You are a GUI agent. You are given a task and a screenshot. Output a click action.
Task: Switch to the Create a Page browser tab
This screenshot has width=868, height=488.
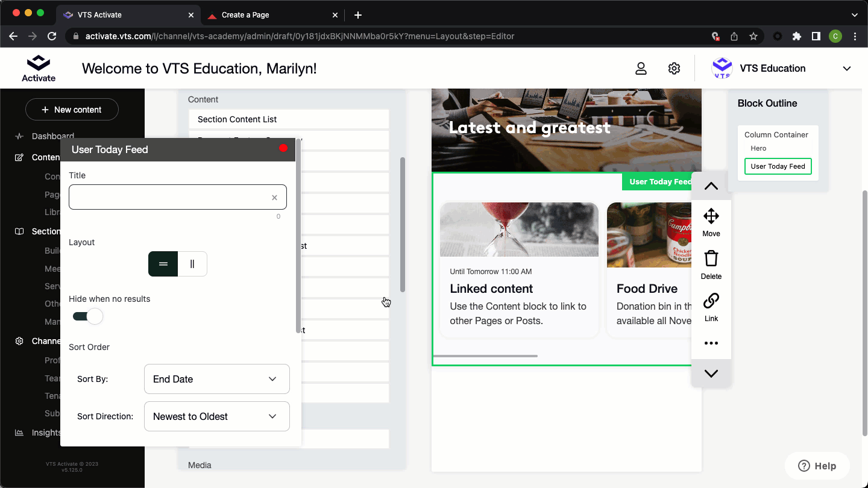click(x=272, y=15)
